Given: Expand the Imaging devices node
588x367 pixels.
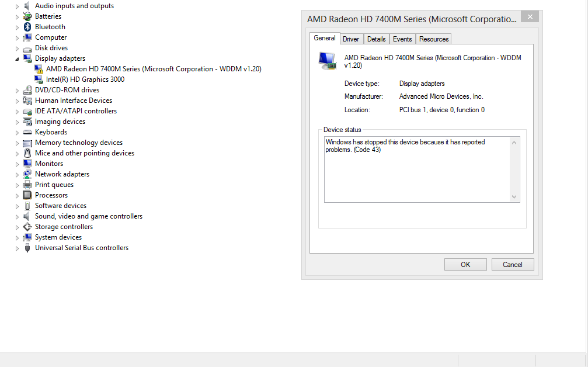Looking at the screenshot, I should pos(17,122).
